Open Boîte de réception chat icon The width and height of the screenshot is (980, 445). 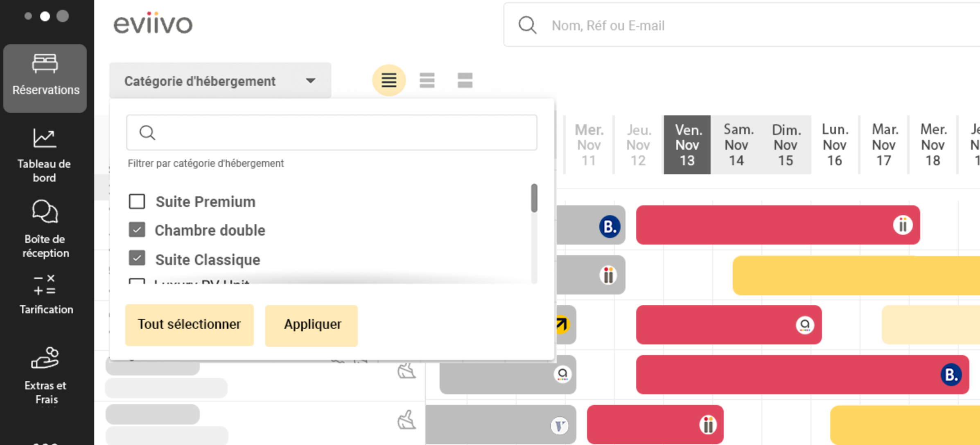coord(45,211)
